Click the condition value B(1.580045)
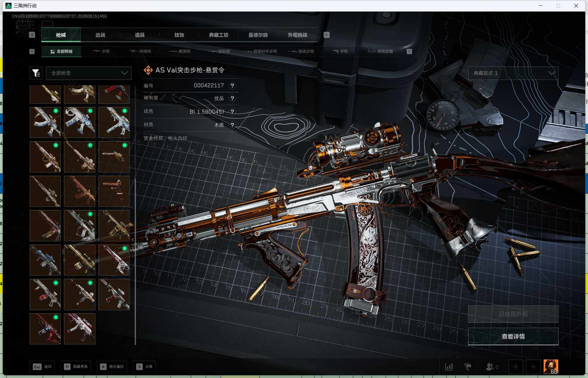588x378 pixels. coord(207,112)
